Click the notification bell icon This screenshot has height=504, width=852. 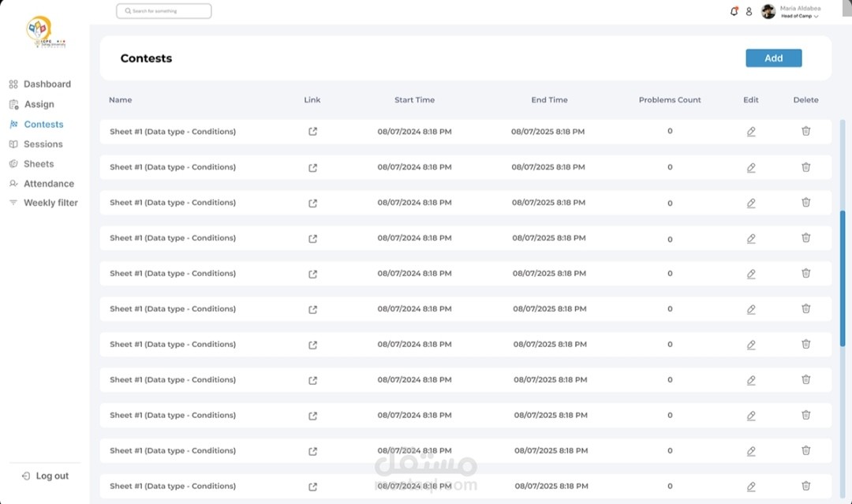point(734,11)
